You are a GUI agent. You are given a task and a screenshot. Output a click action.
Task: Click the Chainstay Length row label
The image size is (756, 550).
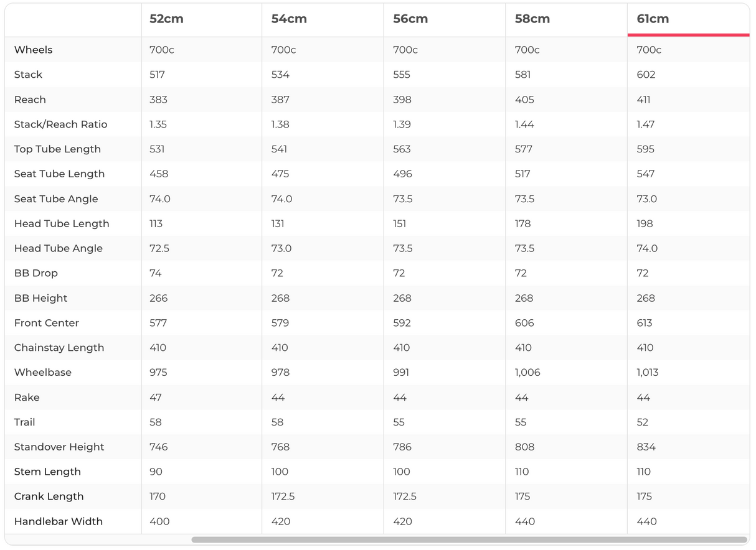(x=59, y=348)
